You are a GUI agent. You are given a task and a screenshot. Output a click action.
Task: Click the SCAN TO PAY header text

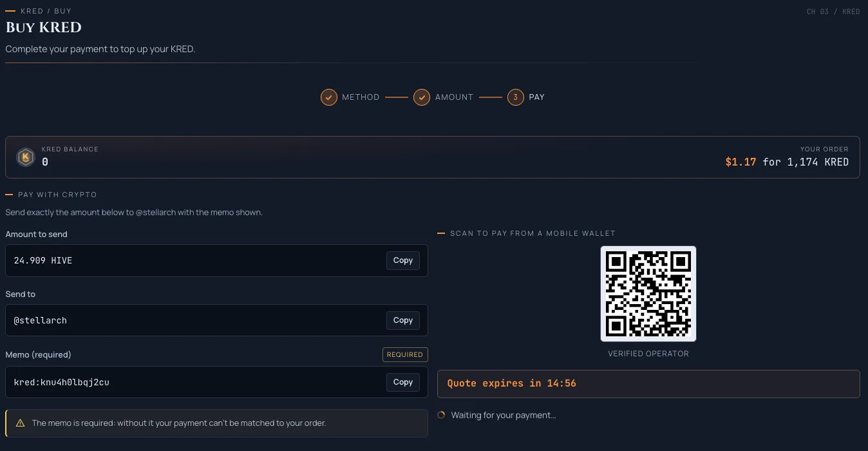(533, 233)
